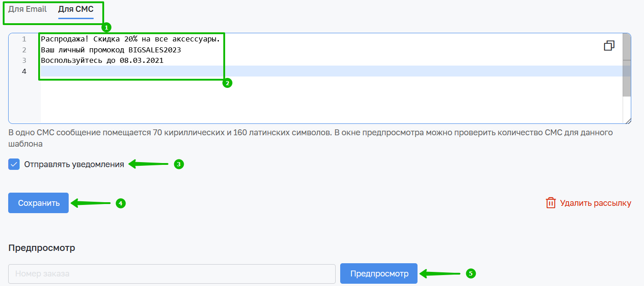Image resolution: width=644 pixels, height=286 pixels.
Task: Click the green badge numbered 1
Action: pyautogui.click(x=106, y=27)
